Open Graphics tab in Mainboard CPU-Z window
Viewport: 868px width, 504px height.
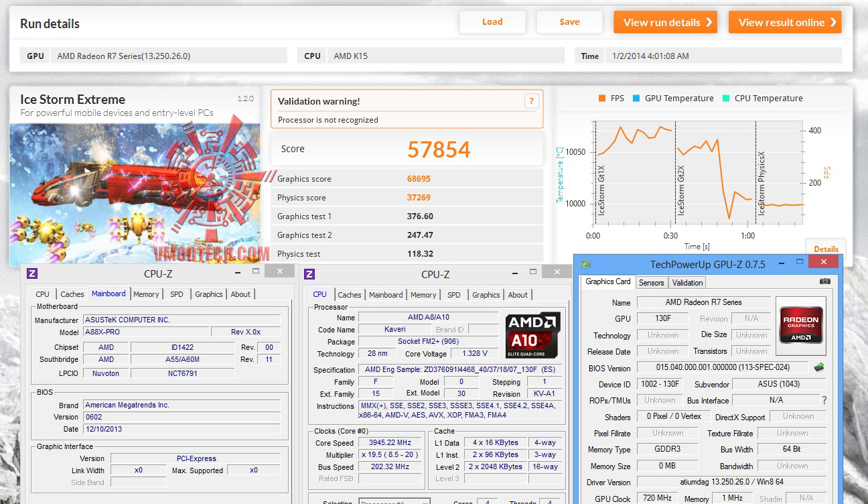(209, 294)
